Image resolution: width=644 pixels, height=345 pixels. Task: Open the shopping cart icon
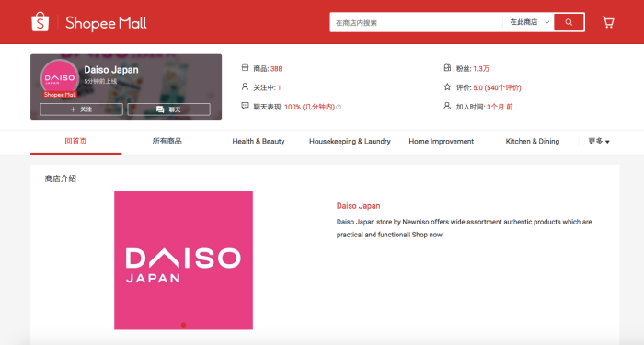(x=608, y=22)
